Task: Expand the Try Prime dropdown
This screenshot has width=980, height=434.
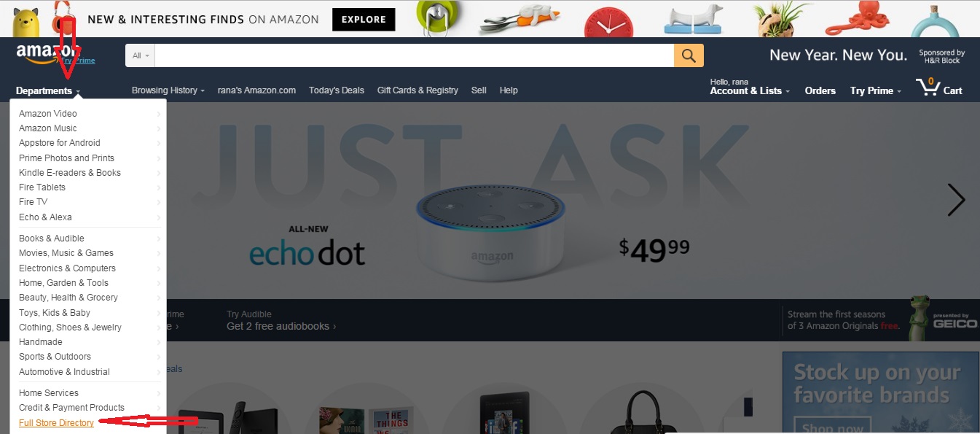Action: point(875,90)
